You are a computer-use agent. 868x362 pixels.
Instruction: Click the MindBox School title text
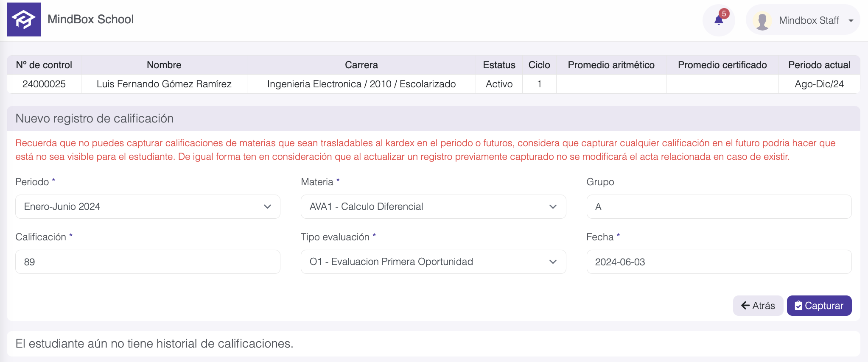tap(90, 19)
